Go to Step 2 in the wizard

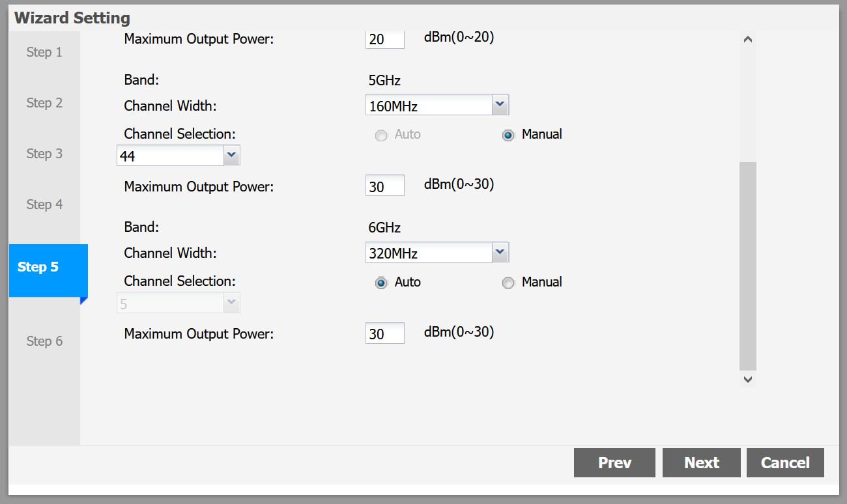click(44, 103)
